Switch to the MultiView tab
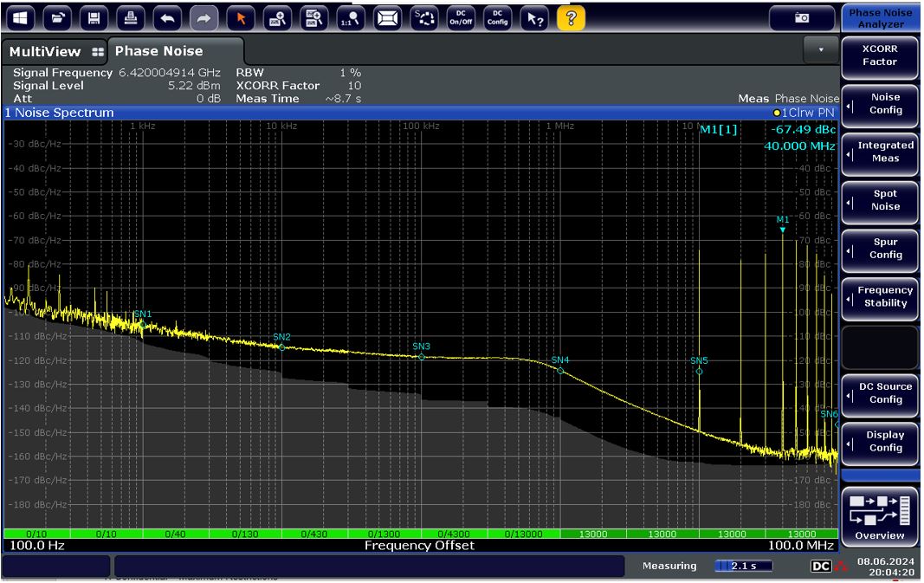Viewport: 924px width, 583px height. pyautogui.click(x=53, y=52)
